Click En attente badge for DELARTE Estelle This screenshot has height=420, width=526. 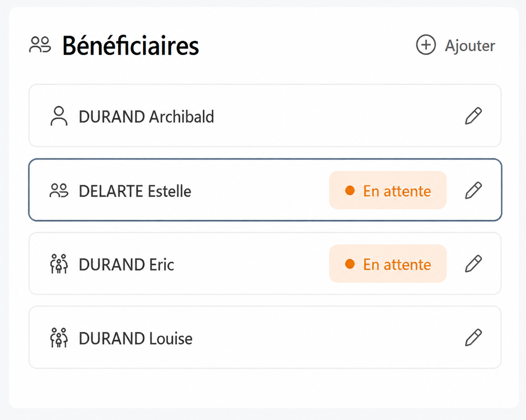[388, 190]
